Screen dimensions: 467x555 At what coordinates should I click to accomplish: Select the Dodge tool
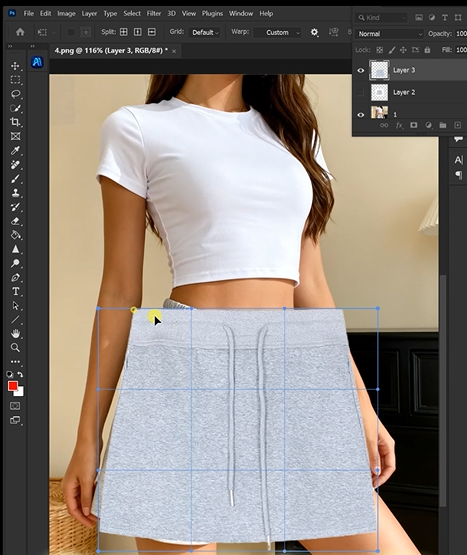15,263
